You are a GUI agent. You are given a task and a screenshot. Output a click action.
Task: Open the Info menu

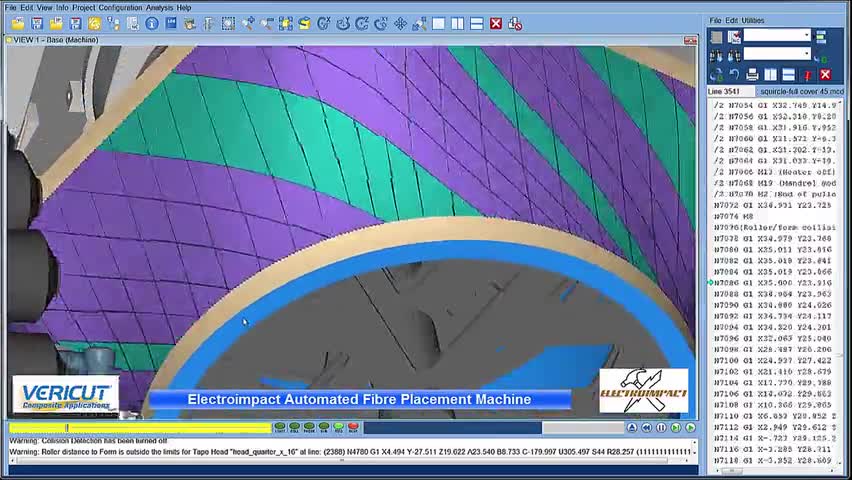[x=62, y=8]
